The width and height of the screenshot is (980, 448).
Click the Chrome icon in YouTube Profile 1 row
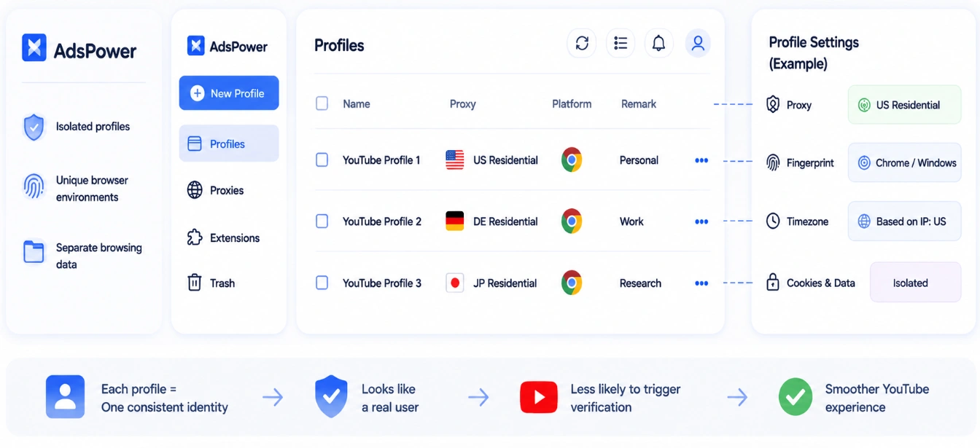click(x=572, y=160)
